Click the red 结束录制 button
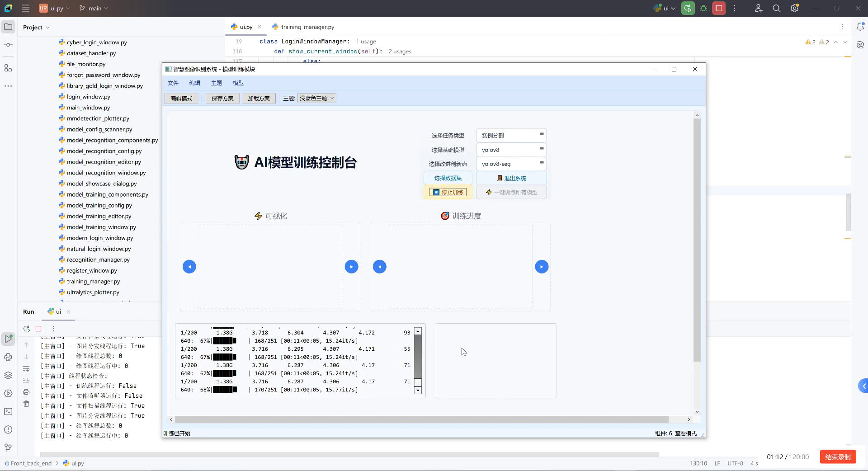This screenshot has width=868, height=471. pos(838,457)
